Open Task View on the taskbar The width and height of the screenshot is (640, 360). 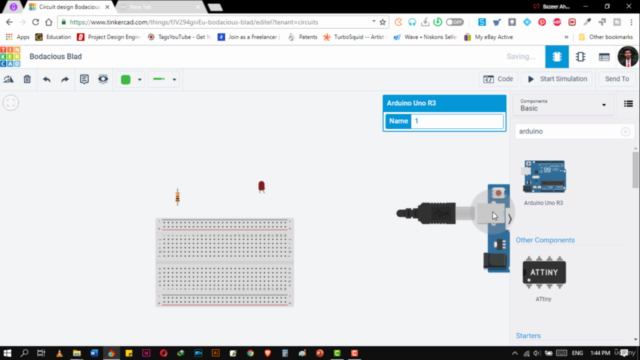click(x=41, y=353)
